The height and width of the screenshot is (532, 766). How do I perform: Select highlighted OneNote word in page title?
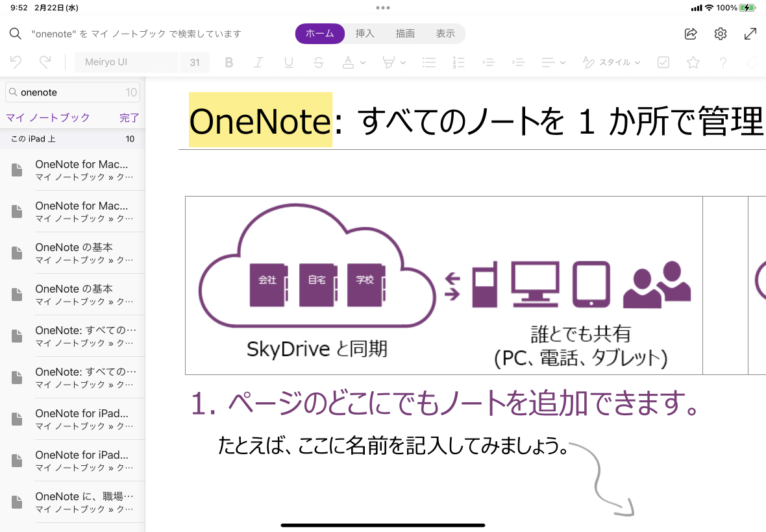[x=260, y=120]
